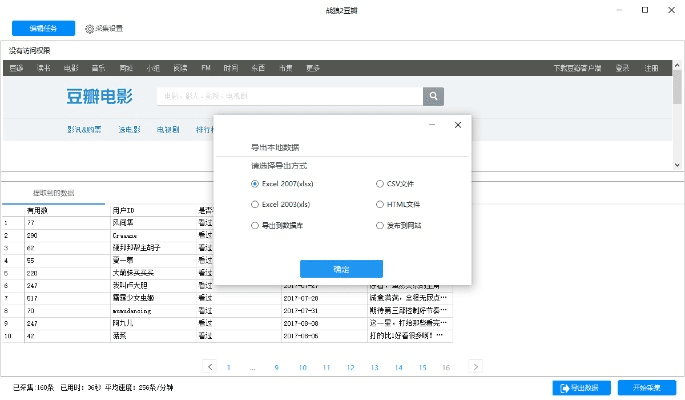Choose the HTML文件 export option
Screen dimensions: 685x400
tap(398, 204)
